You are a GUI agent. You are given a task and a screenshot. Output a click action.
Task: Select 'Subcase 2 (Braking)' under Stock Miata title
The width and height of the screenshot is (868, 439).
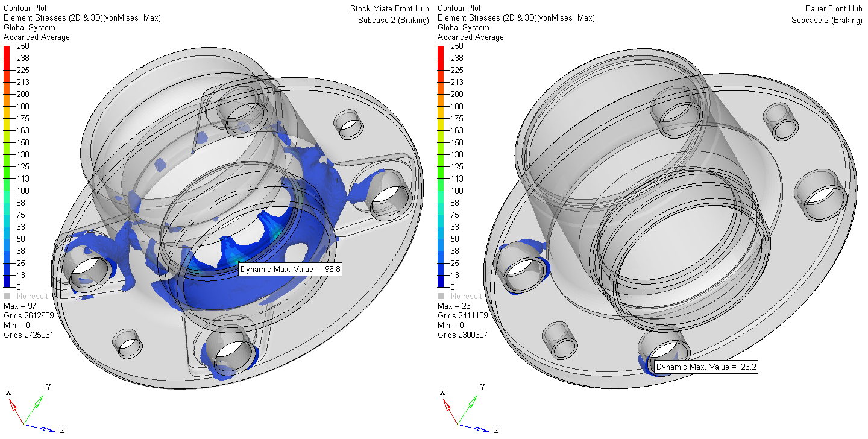pos(394,20)
